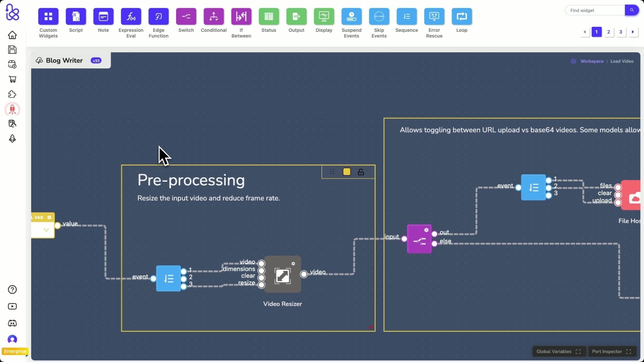Change the Pre-processing frame color swatch
Viewport: 644px width, 362px height.
[346, 172]
